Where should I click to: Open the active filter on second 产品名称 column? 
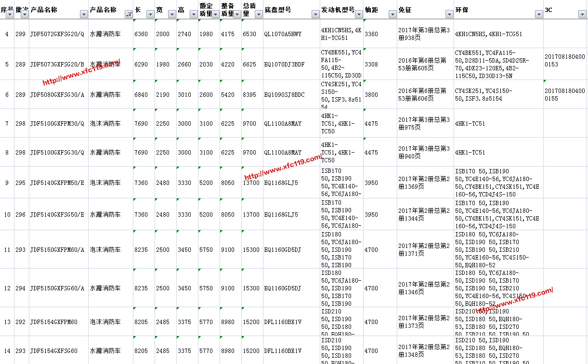129,14
